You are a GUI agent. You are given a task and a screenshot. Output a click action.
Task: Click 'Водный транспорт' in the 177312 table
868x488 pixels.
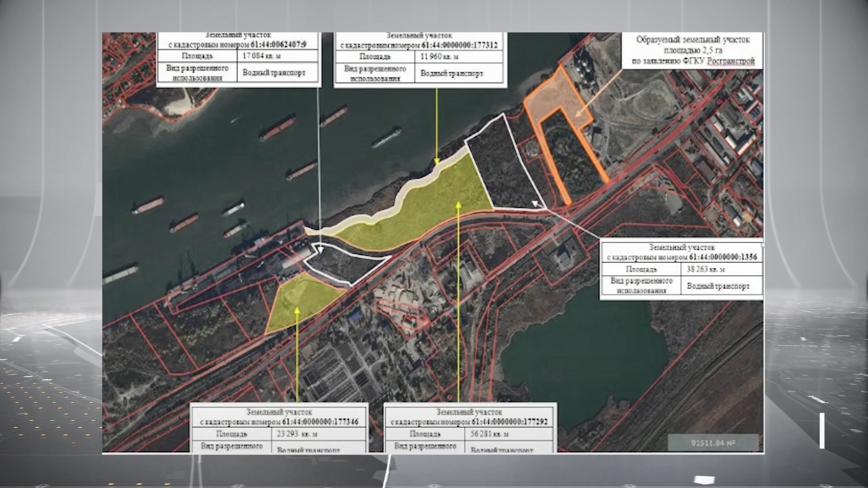(459, 73)
